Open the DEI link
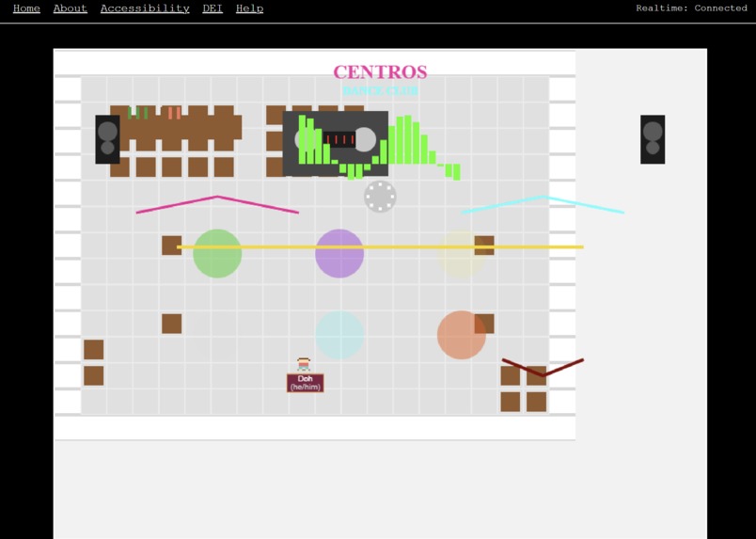The height and width of the screenshot is (539, 756). pyautogui.click(x=213, y=8)
